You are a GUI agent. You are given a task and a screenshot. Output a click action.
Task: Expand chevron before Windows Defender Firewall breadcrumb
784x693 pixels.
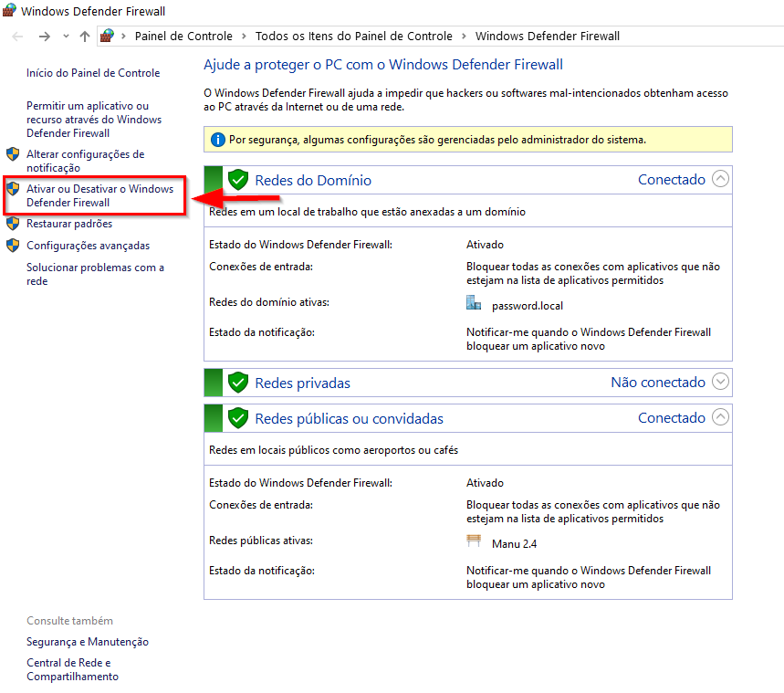tap(464, 36)
